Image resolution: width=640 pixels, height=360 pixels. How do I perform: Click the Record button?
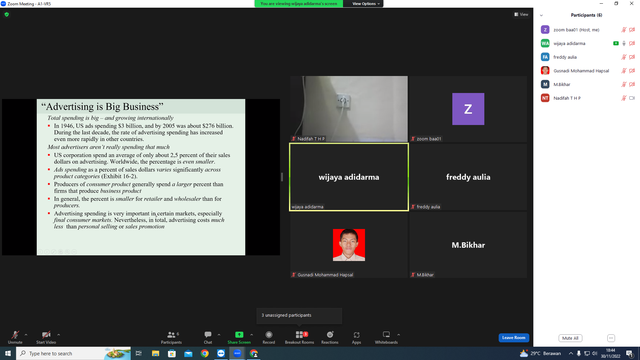tap(269, 337)
